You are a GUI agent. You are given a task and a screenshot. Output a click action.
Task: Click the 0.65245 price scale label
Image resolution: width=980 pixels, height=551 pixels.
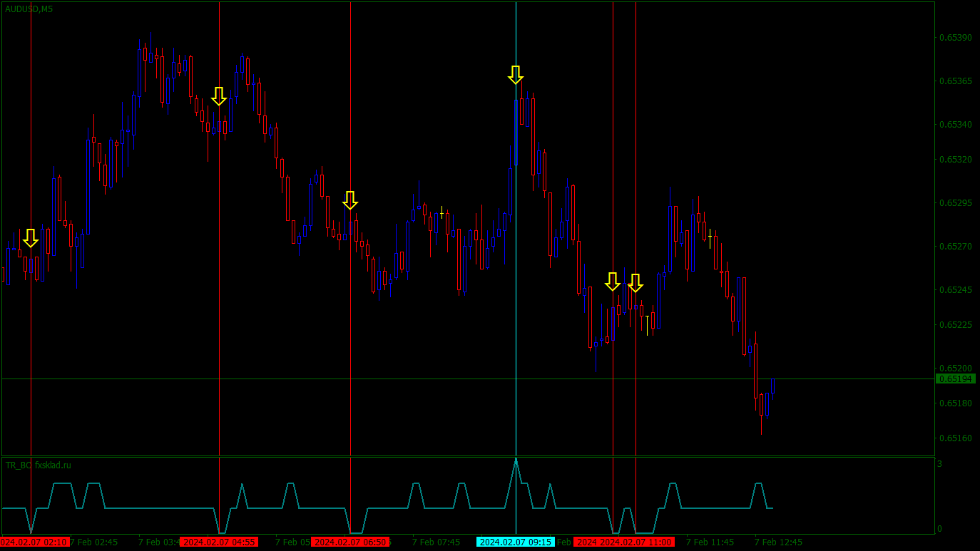pos(955,290)
